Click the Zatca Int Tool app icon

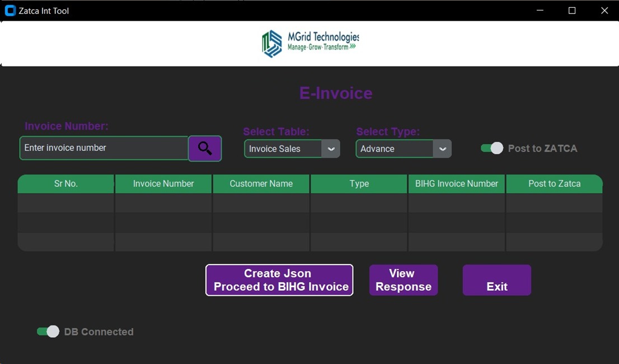point(10,11)
